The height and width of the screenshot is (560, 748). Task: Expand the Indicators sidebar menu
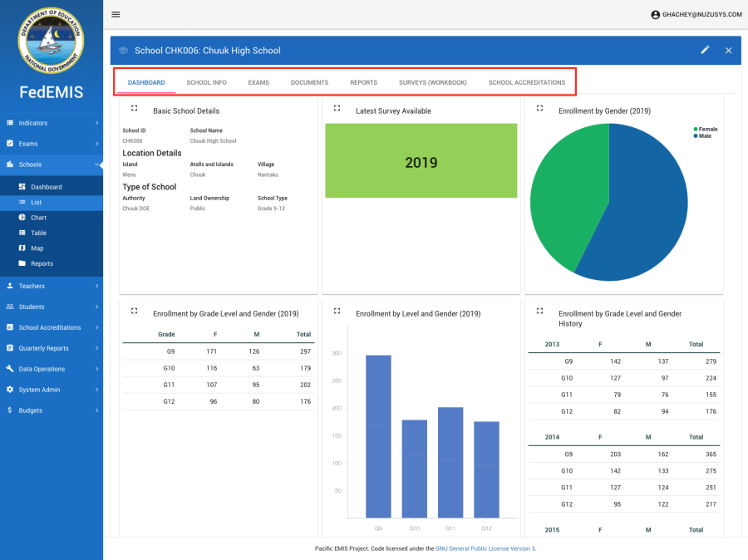pyautogui.click(x=52, y=123)
